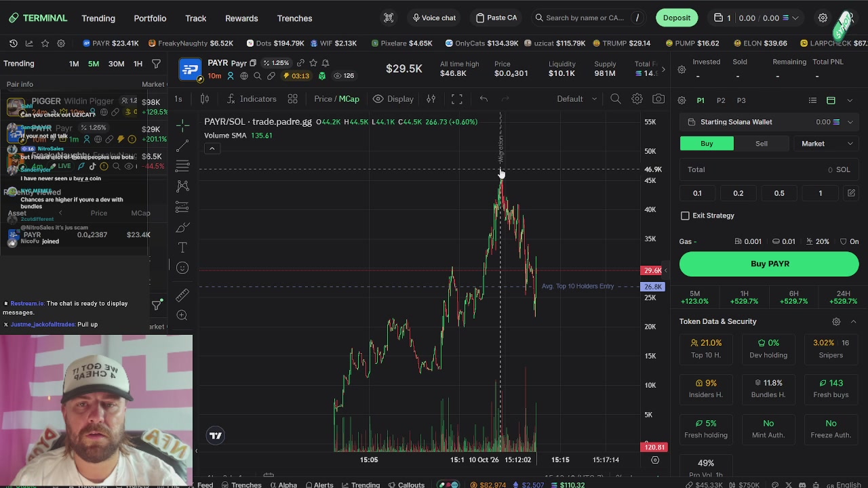The width and height of the screenshot is (868, 488).
Task: Select the crosshair cursor tool
Action: point(182,126)
